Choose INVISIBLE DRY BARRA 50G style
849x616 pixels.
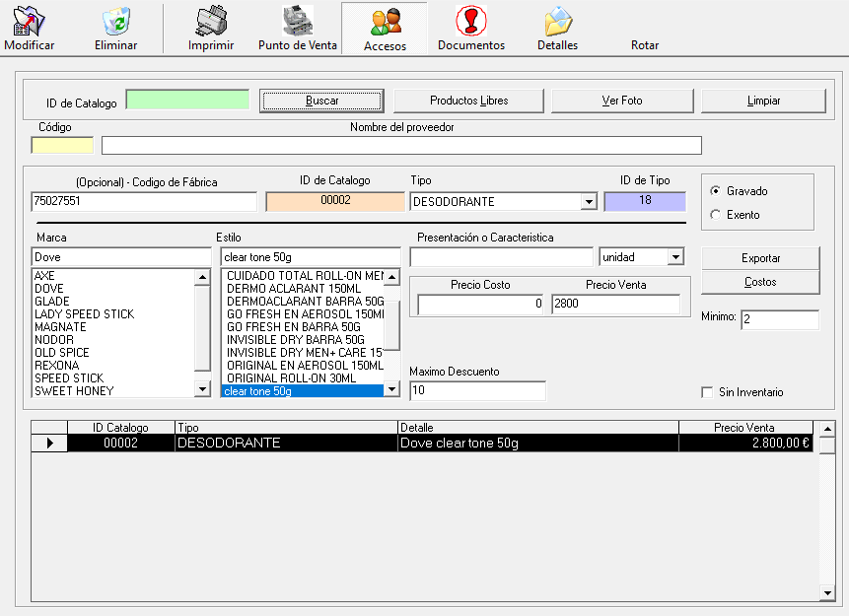click(x=295, y=340)
